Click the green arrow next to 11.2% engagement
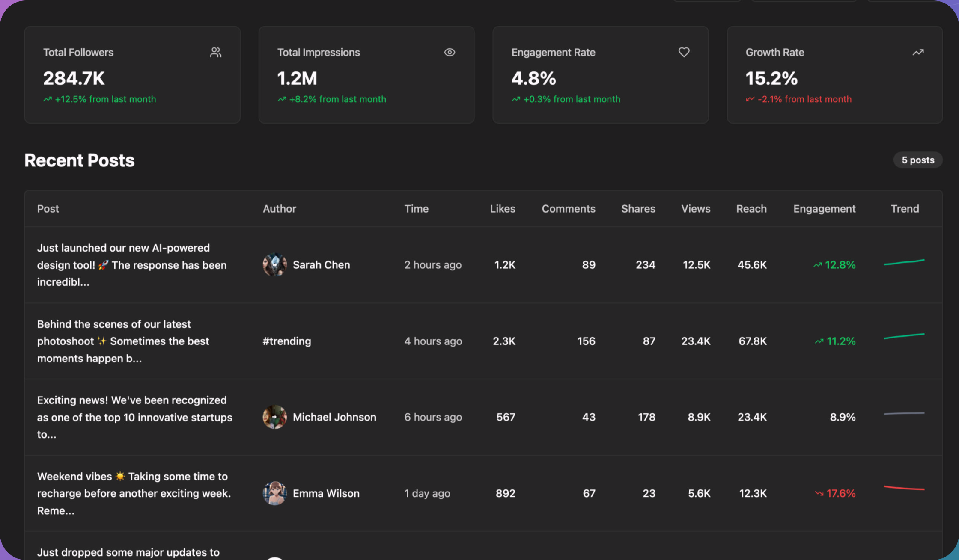The width and height of the screenshot is (959, 560). point(819,341)
